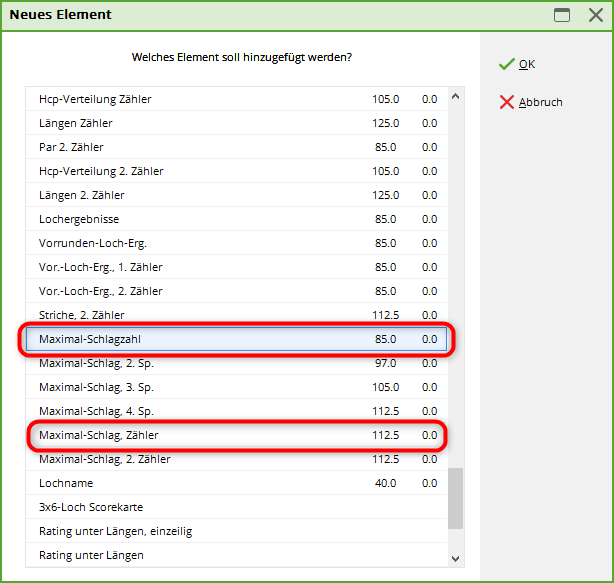
Task: Close the Neues Element dialog
Action: click(x=594, y=15)
